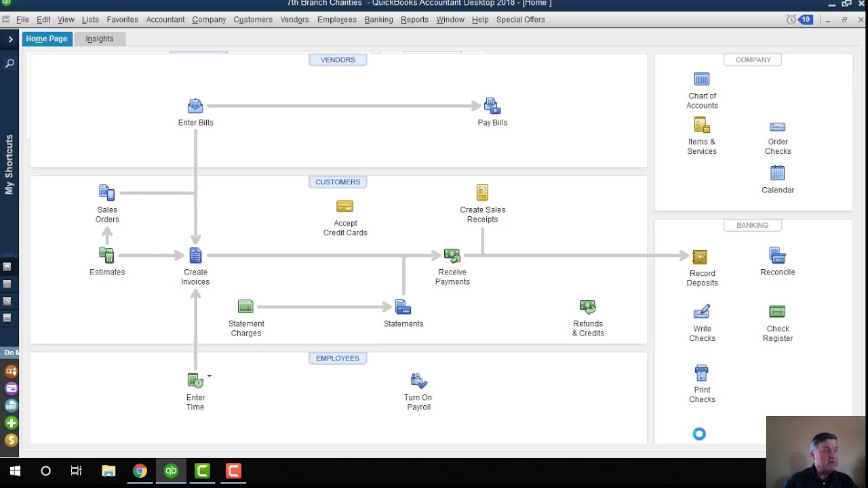Select Turn On Payroll icon
The height and width of the screenshot is (488, 868).
pos(418,381)
